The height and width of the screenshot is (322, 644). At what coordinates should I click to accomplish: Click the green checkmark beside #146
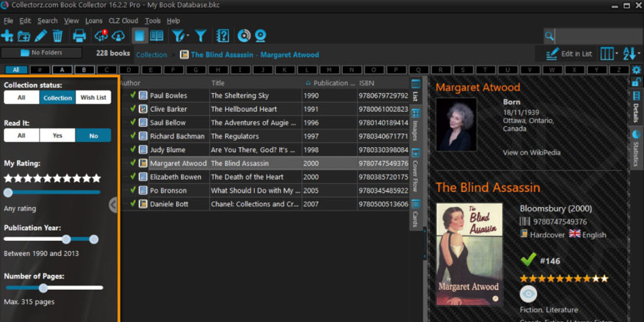click(x=528, y=260)
